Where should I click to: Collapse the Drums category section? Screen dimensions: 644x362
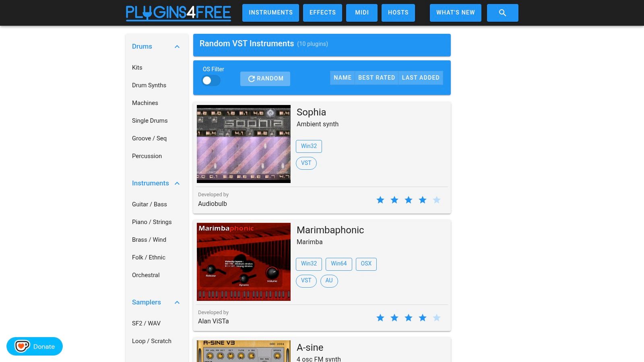tap(177, 46)
